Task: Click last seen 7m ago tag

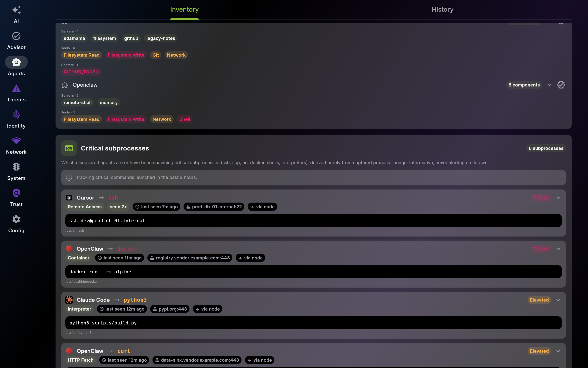Action: click(x=156, y=207)
